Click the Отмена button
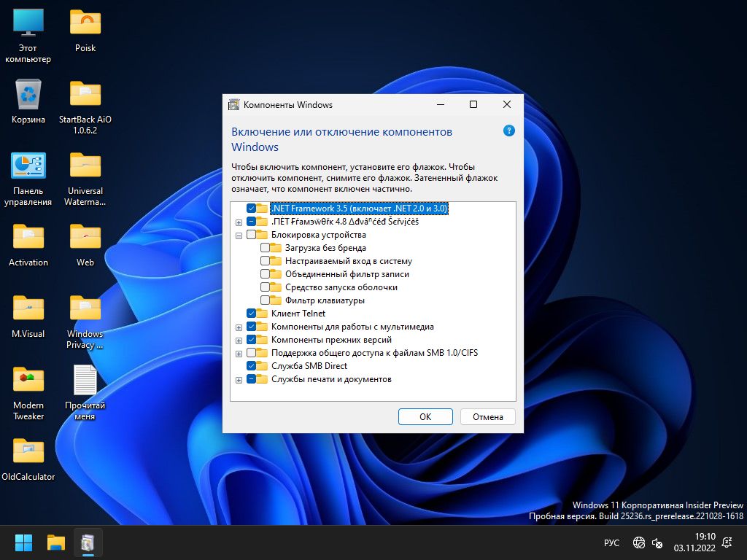The image size is (747, 560). tap(487, 417)
